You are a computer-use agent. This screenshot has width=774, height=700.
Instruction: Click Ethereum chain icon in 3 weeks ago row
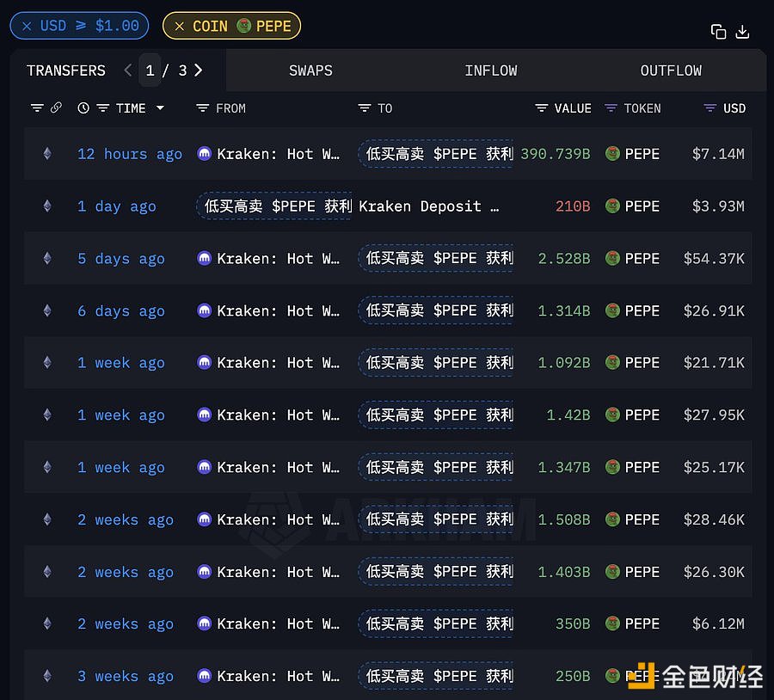click(47, 675)
